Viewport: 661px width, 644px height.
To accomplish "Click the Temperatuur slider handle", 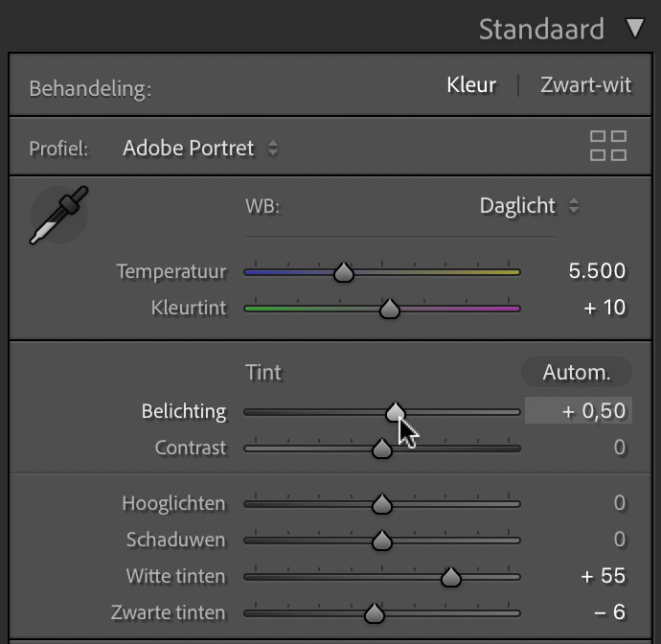I will (344, 272).
